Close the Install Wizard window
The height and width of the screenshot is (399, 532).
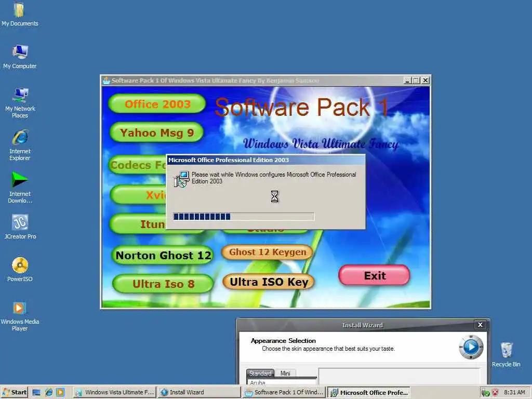480,325
